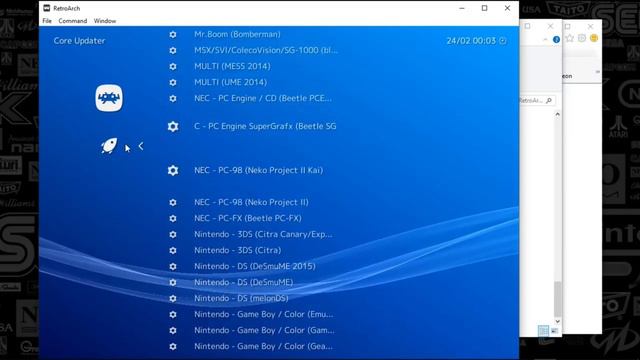This screenshot has height=360, width=640.
Task: Switch to details view in background explorer
Action: 543,331
